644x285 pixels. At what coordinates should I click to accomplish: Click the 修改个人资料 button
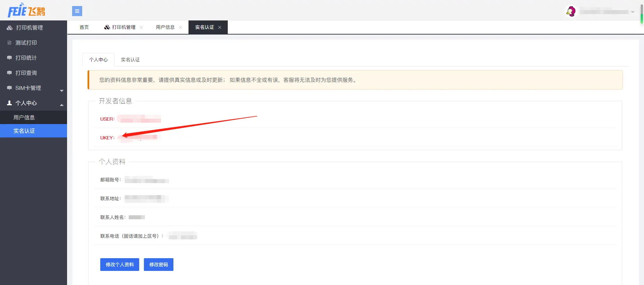[120, 265]
